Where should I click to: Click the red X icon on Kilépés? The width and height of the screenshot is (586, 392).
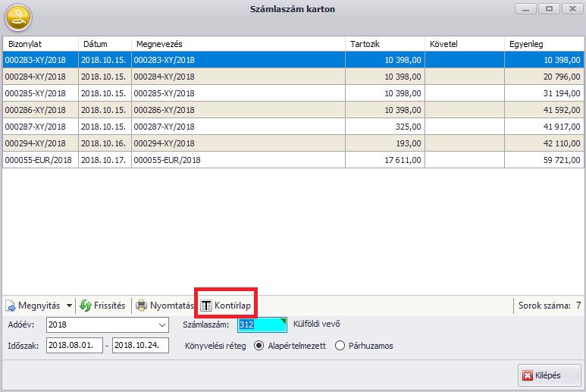528,375
